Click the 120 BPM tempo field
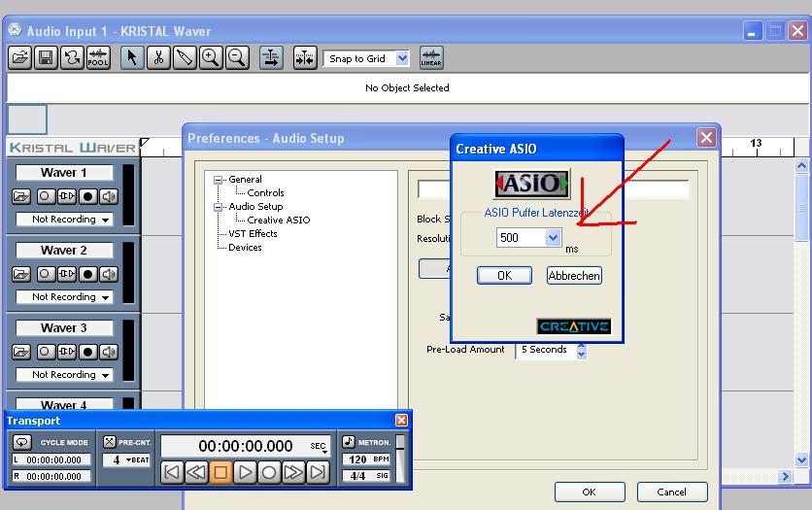 365,459
